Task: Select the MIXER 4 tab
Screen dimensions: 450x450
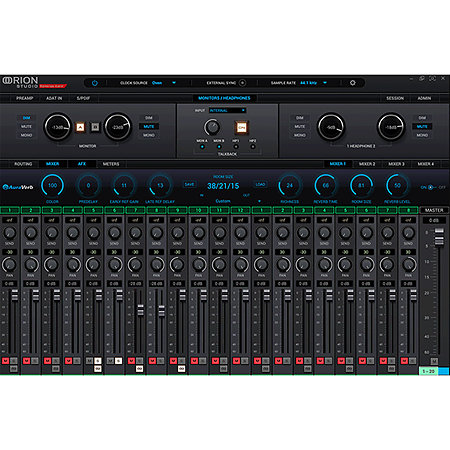Action: (x=426, y=164)
